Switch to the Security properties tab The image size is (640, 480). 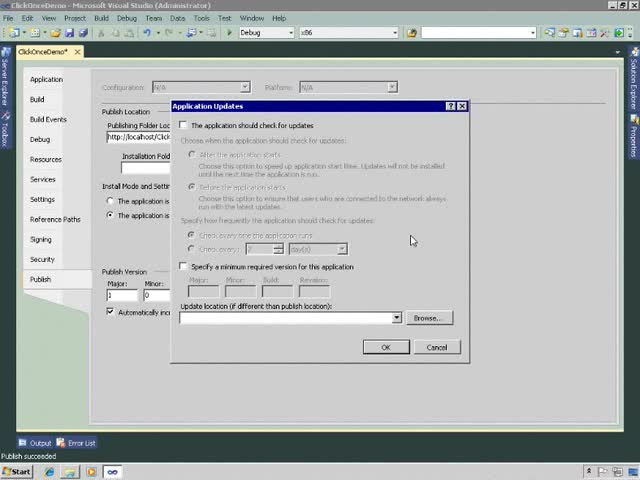[42, 260]
